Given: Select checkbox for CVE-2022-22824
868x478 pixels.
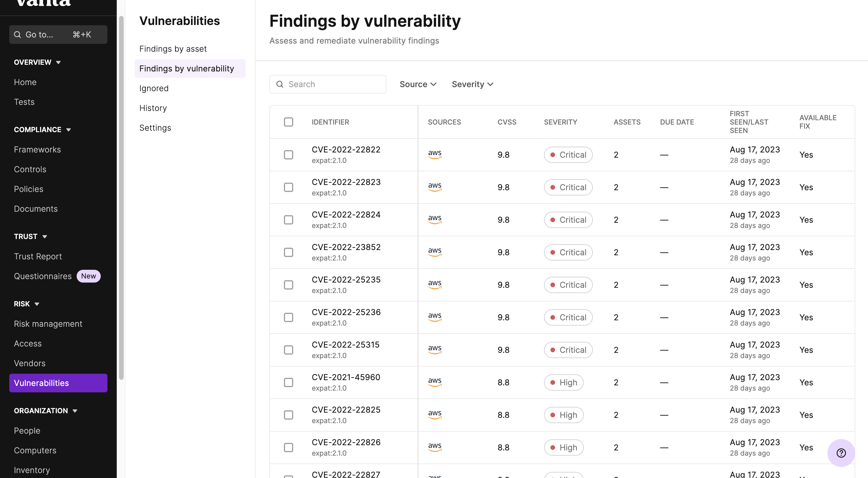Looking at the screenshot, I should point(289,220).
